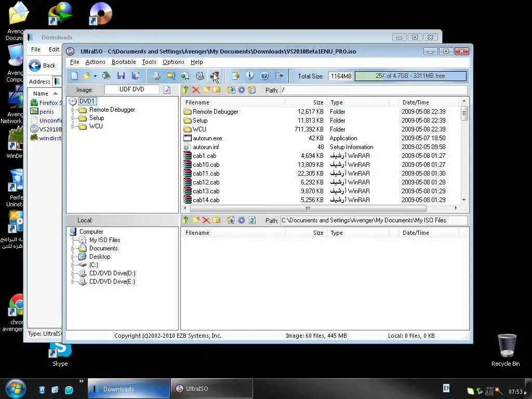Click the Size column header in Local list
This screenshot has width=532, height=399.
306,233
